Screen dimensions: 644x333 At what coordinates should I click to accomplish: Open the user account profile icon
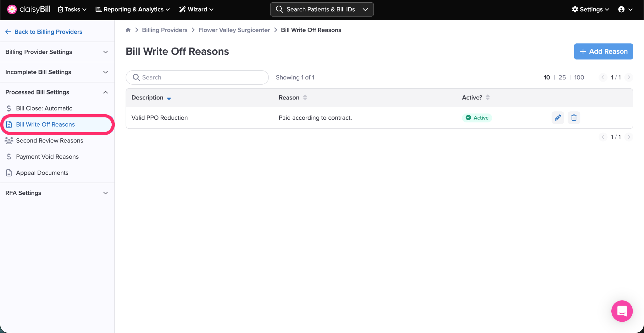tap(621, 9)
